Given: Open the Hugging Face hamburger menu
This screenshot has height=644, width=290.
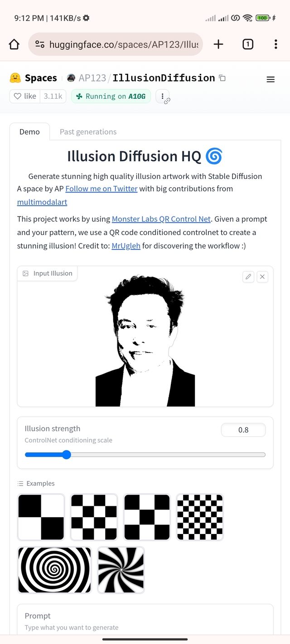Looking at the screenshot, I should coord(271,80).
